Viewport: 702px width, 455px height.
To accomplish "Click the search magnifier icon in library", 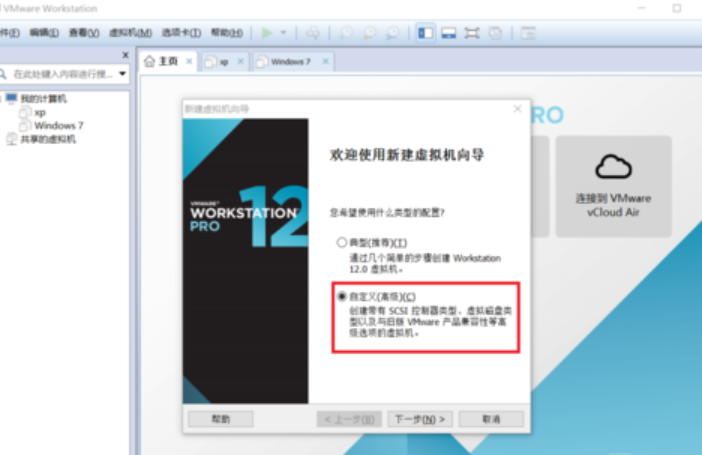I will pos(3,74).
